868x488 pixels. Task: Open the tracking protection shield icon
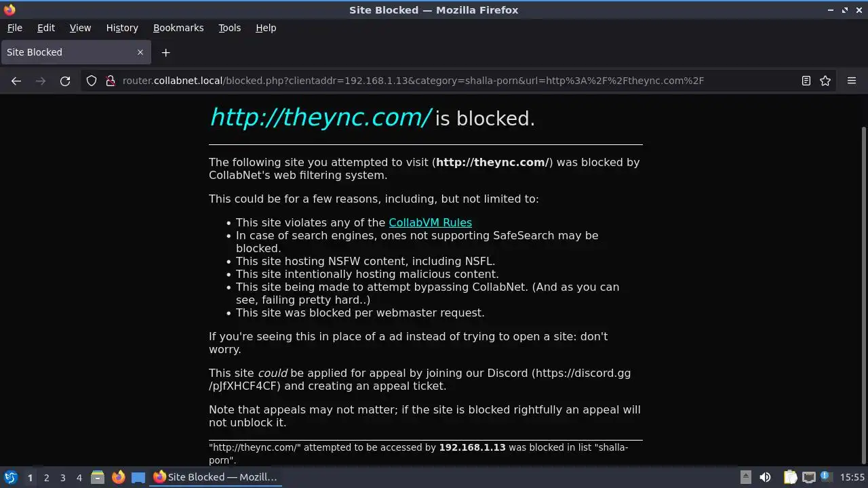pos(92,81)
